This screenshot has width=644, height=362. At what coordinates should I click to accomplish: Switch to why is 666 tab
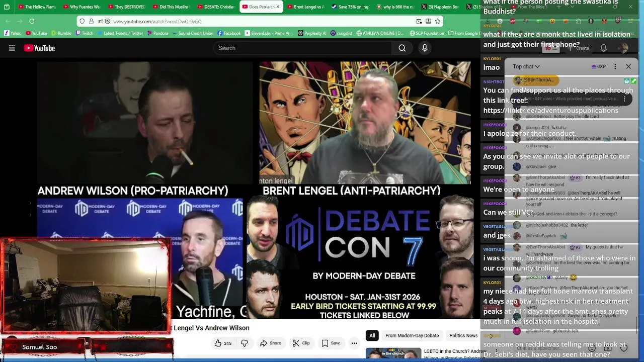[x=394, y=7]
